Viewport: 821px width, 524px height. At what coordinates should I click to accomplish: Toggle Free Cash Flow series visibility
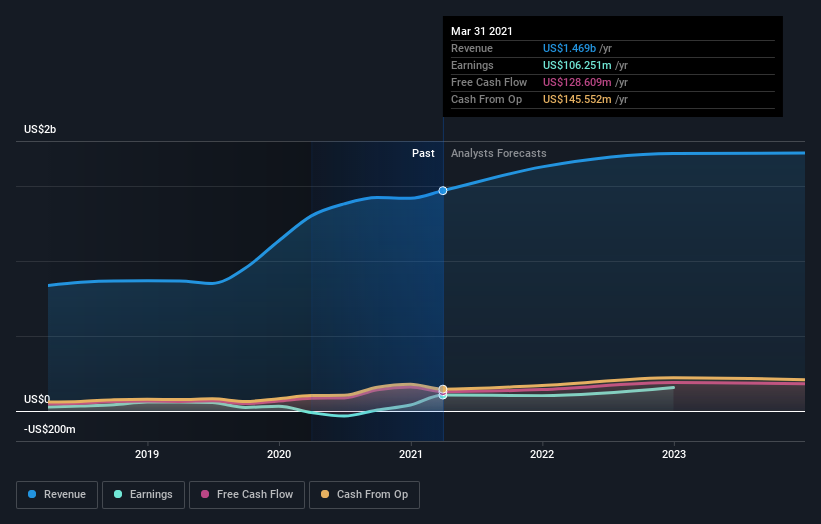[247, 495]
